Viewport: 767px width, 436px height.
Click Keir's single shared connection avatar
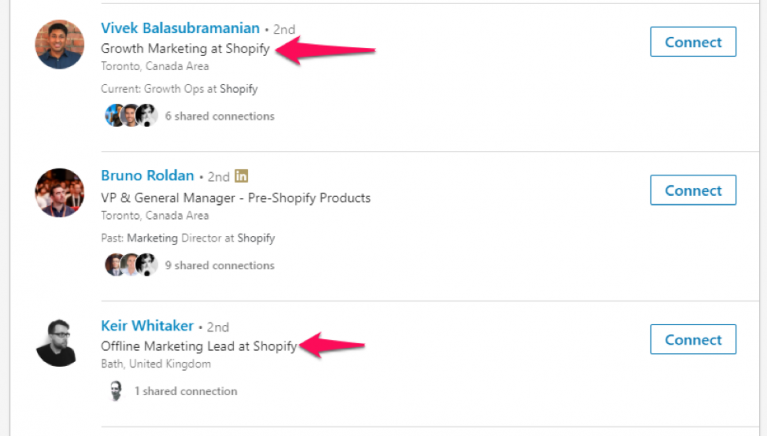click(115, 390)
